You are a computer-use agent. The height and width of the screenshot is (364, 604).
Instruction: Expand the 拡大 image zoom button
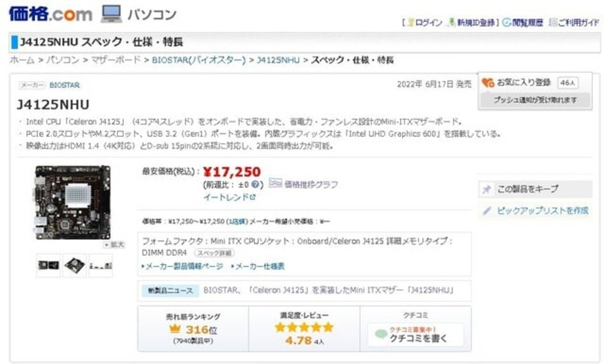pos(114,244)
